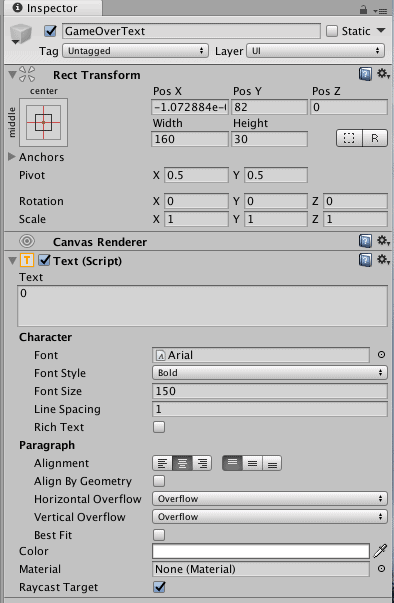Select the Height field showing 30
This screenshot has width=394, height=603.
point(269,139)
